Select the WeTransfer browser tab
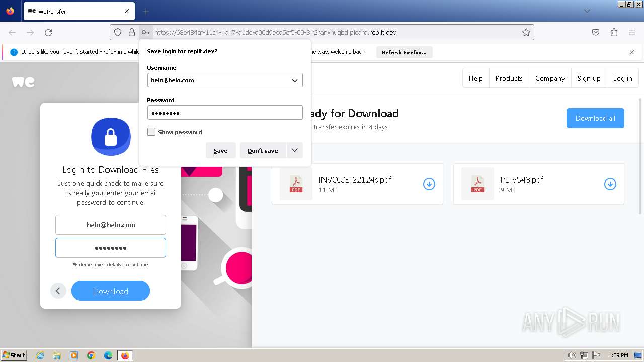The height and width of the screenshot is (362, 644). point(79,11)
